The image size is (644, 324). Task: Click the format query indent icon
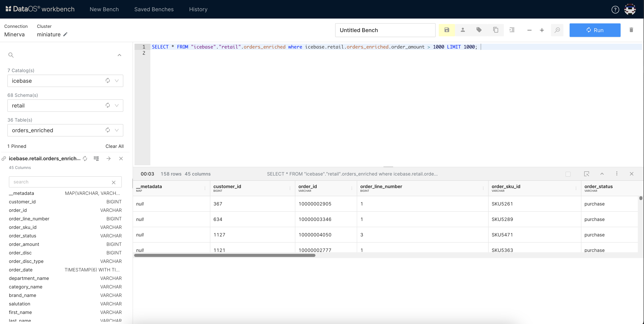point(512,30)
